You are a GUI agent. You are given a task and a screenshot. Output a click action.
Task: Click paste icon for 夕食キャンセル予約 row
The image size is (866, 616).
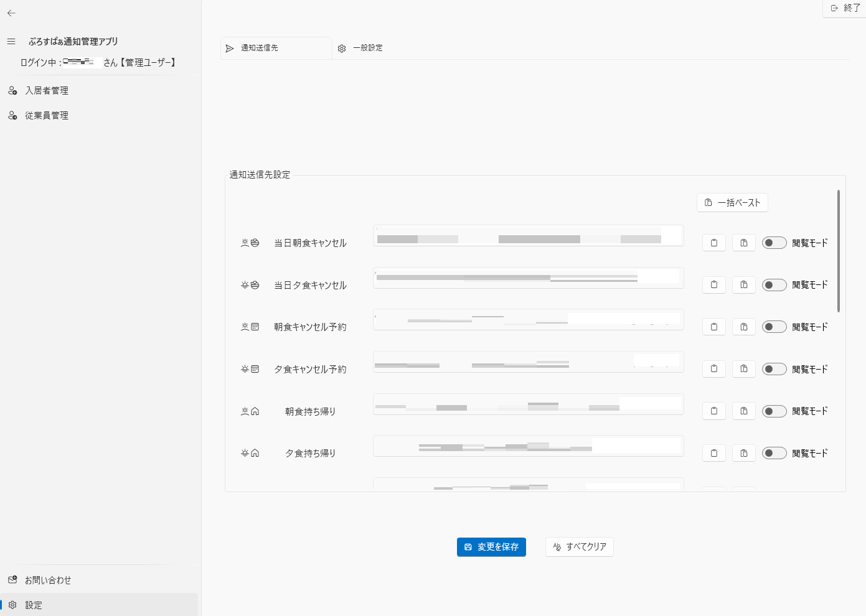(x=744, y=369)
